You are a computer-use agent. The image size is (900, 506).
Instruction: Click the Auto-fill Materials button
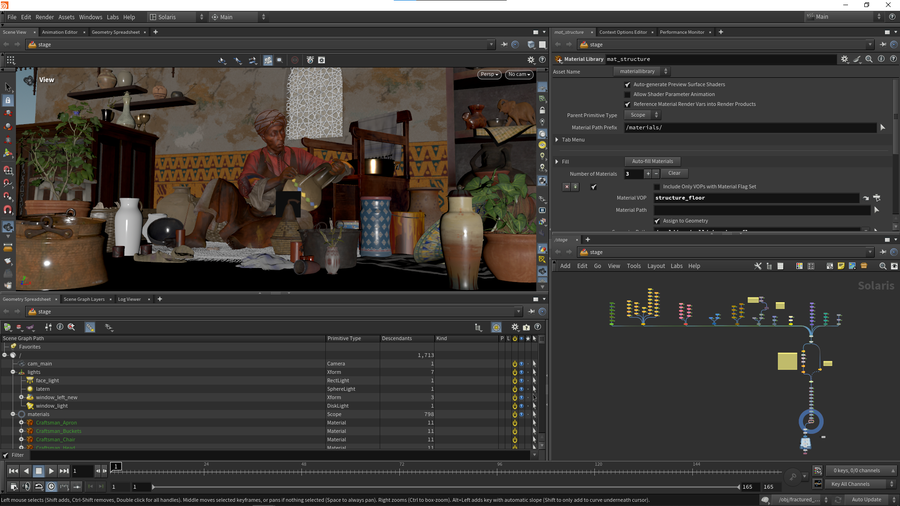click(x=653, y=161)
